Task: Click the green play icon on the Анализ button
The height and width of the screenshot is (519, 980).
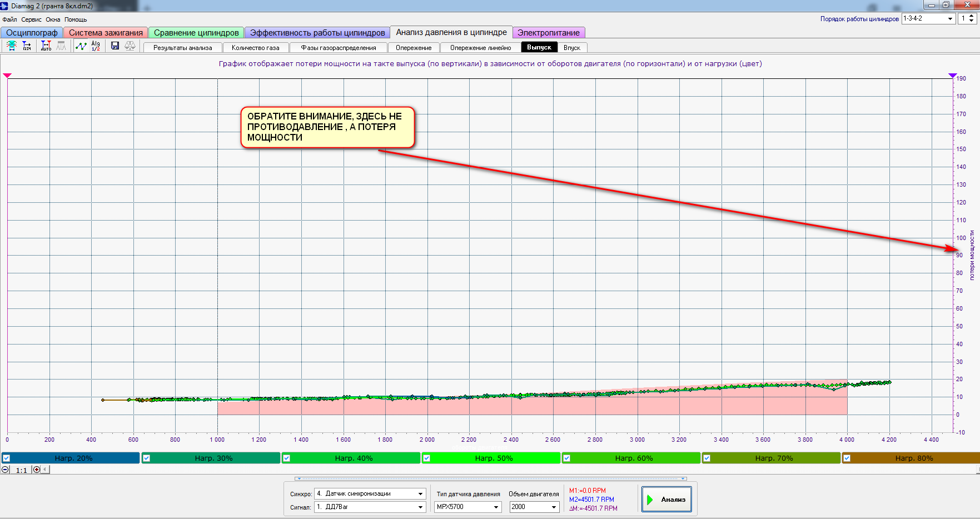Action: [650, 500]
